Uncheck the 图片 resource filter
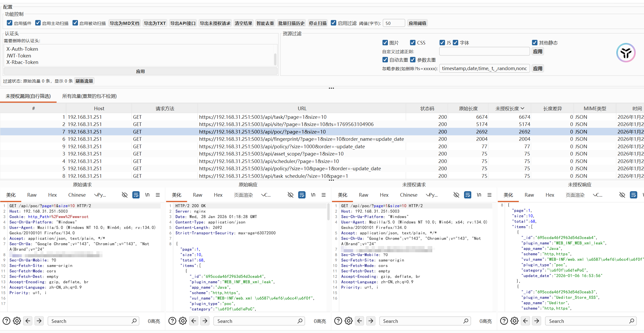This screenshot has height=333, width=644. pos(385,43)
